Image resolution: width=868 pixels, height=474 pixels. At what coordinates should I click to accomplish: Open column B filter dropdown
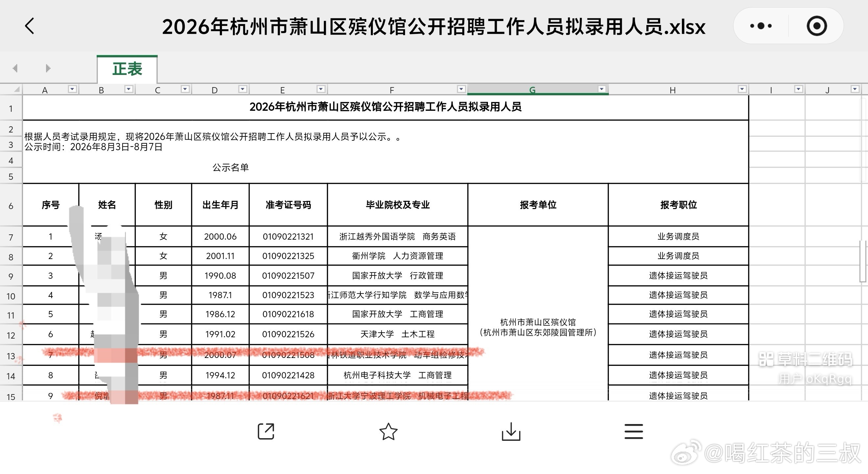(x=129, y=89)
